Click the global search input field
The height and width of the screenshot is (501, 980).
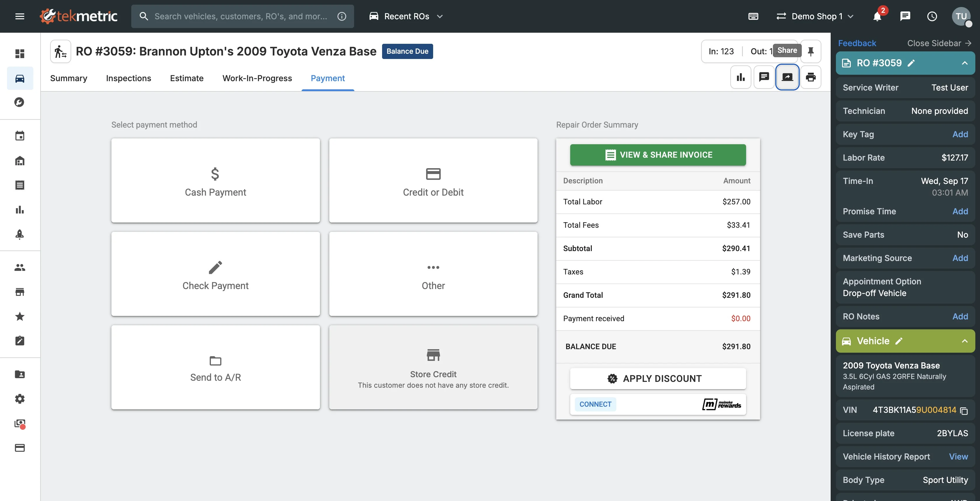[240, 16]
